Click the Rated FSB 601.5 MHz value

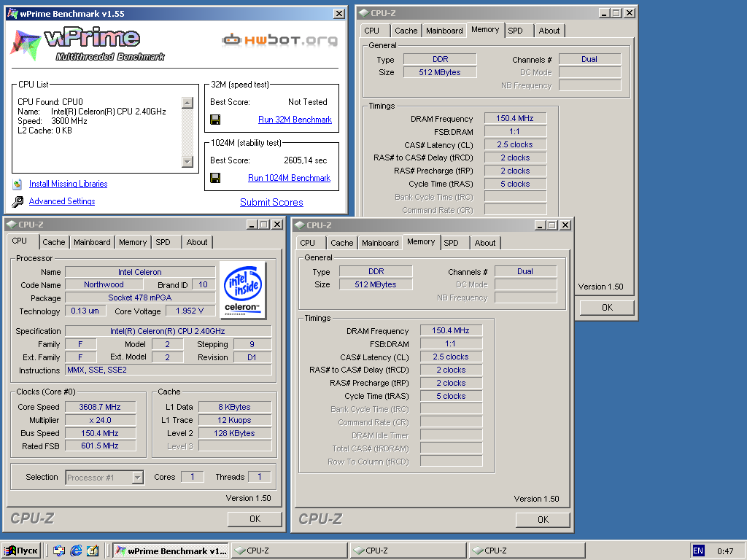click(100, 446)
